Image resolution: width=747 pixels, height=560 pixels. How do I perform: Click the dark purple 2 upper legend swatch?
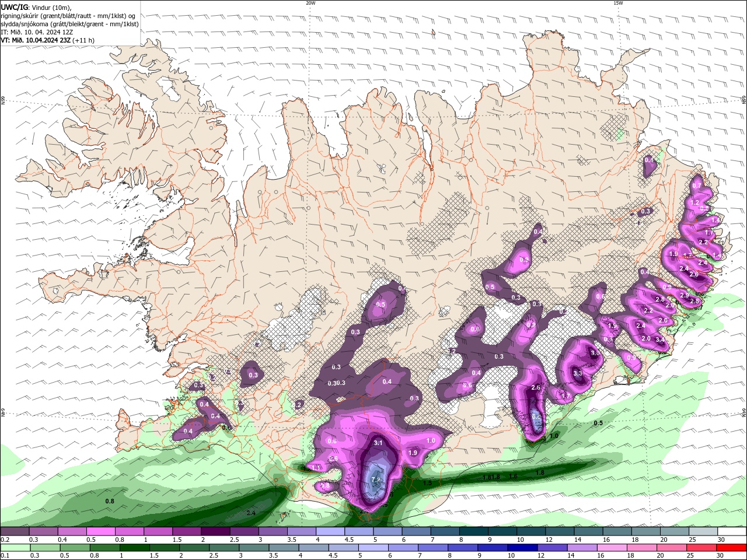(x=215, y=531)
